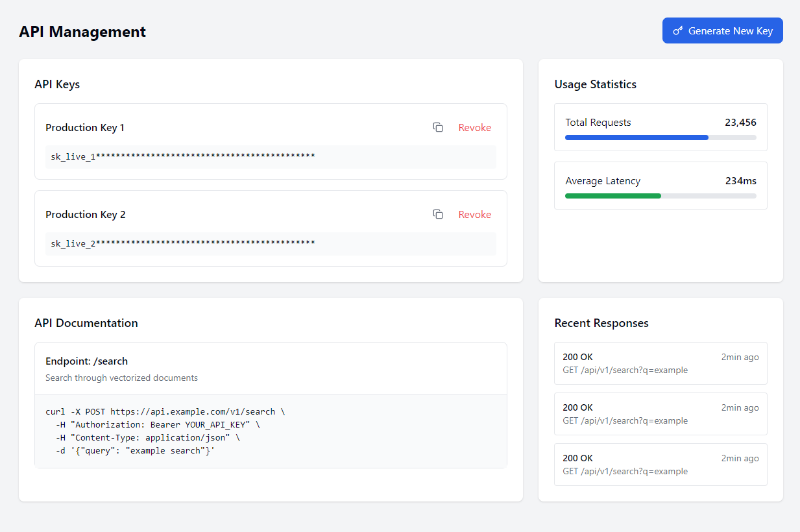Viewport: 800px width, 532px height.
Task: Click the key icon in Generate New Key
Action: click(678, 30)
